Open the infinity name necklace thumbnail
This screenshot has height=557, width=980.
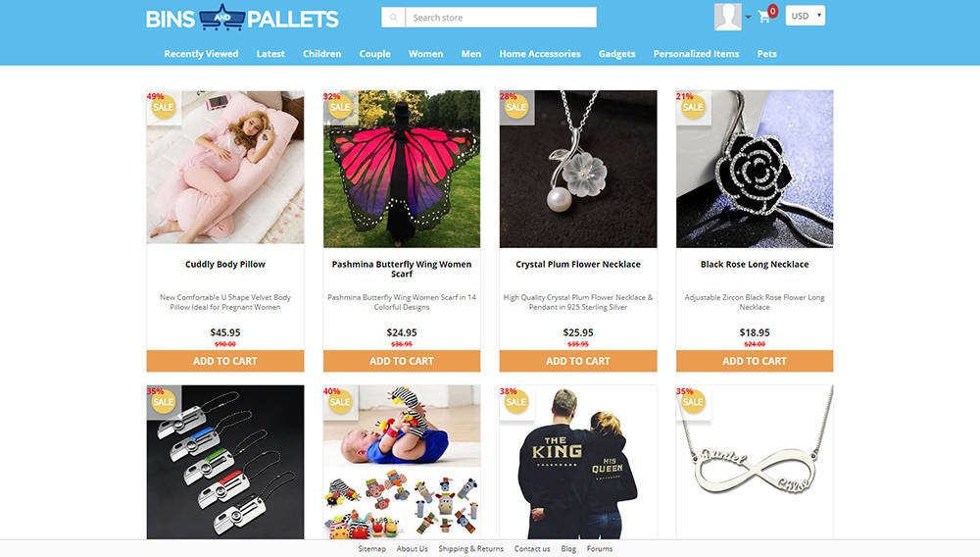click(x=755, y=462)
